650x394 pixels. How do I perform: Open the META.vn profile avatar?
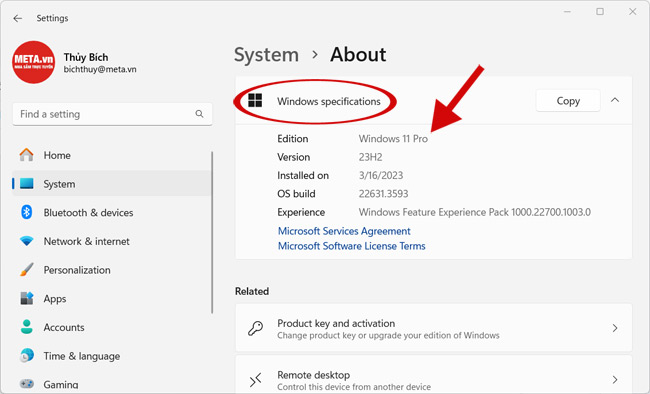[34, 62]
